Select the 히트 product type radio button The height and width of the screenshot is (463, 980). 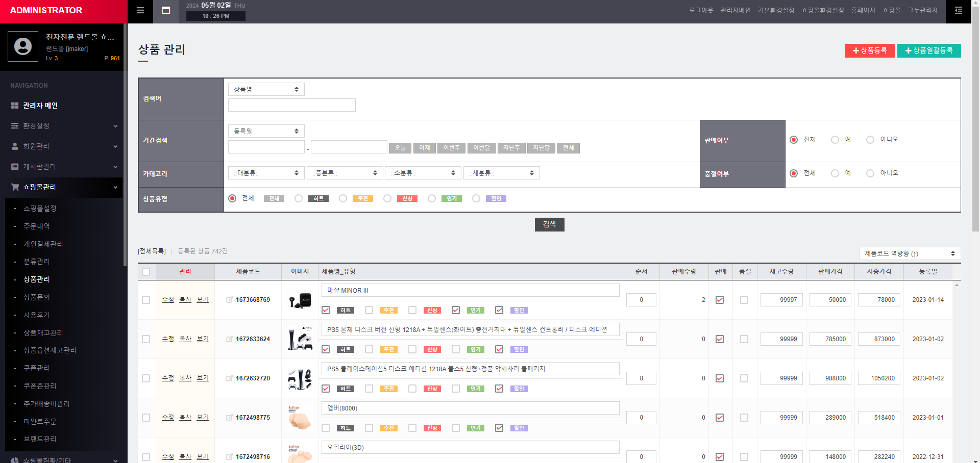(299, 198)
